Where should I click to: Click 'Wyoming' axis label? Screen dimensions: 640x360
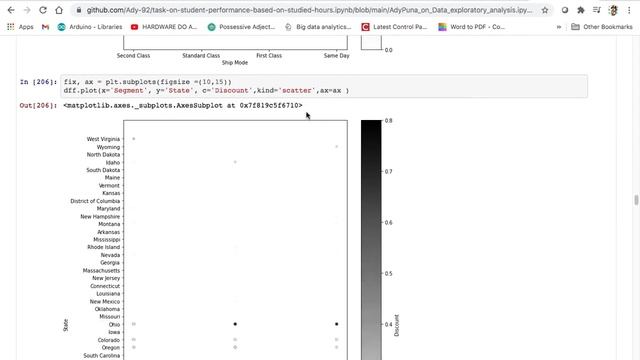coord(108,147)
